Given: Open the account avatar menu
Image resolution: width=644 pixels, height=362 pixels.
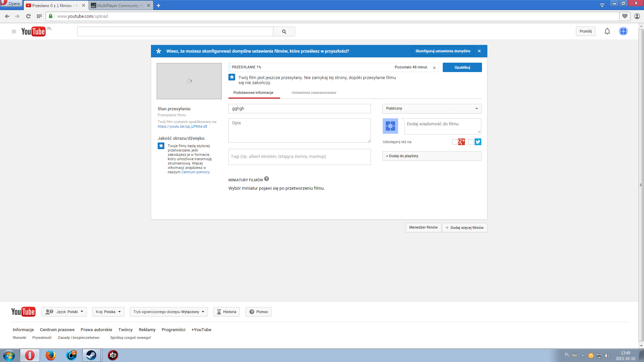Looking at the screenshot, I should (x=623, y=31).
